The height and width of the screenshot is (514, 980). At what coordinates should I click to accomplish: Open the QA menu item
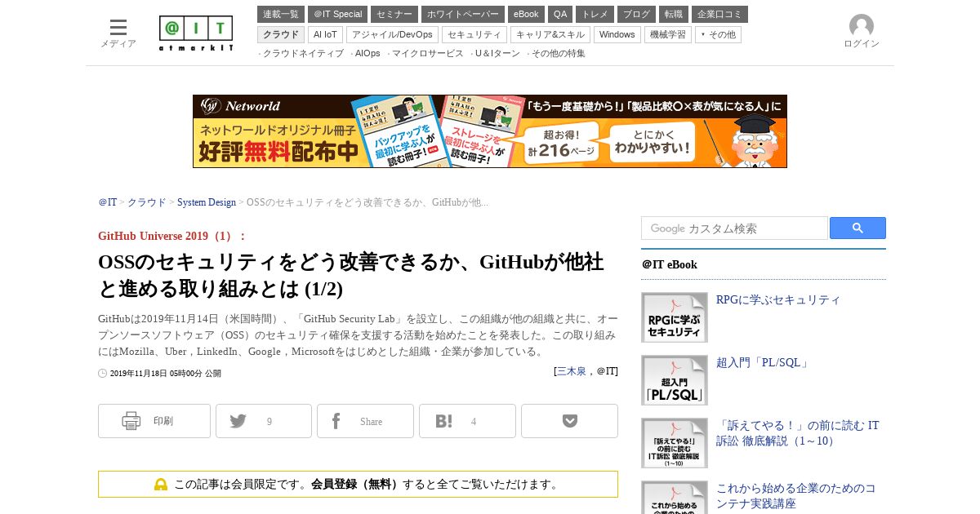560,14
